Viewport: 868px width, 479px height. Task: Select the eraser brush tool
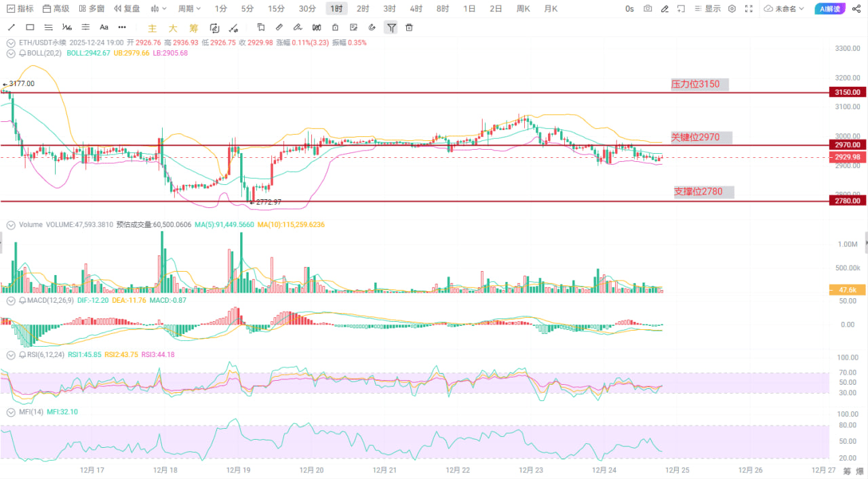(298, 27)
